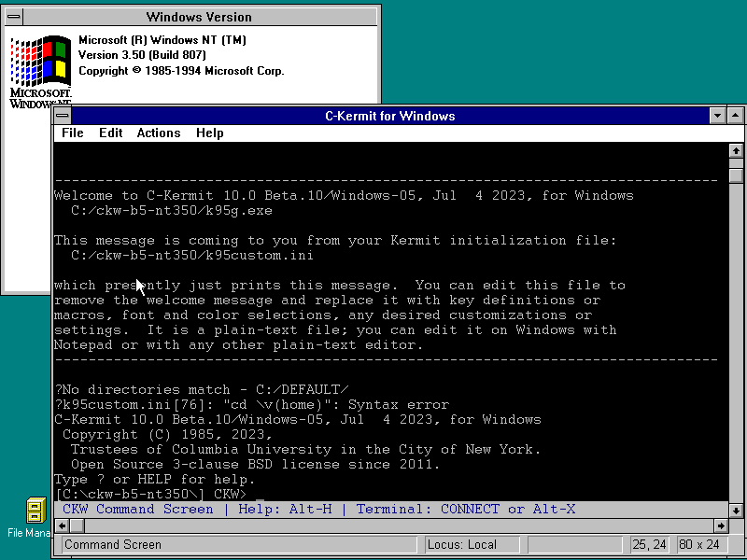Screen dimensions: 747x560
Task: Click 'Type ? or HELP for help.' line
Action: 155,479
